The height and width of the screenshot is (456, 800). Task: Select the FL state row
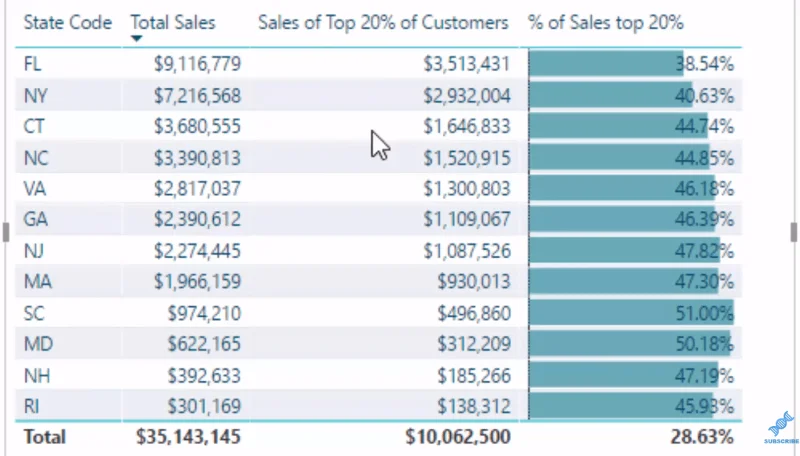[x=378, y=64]
